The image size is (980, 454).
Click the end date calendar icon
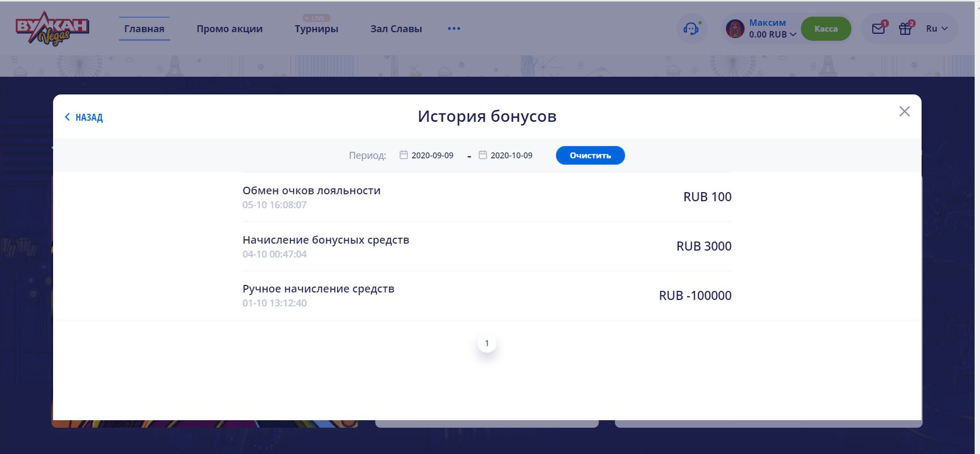tap(482, 155)
